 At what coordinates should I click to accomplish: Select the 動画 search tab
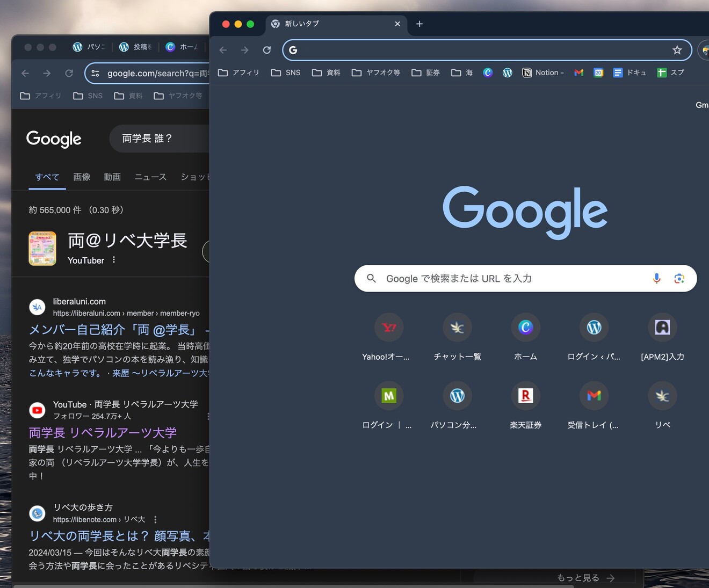(x=112, y=177)
